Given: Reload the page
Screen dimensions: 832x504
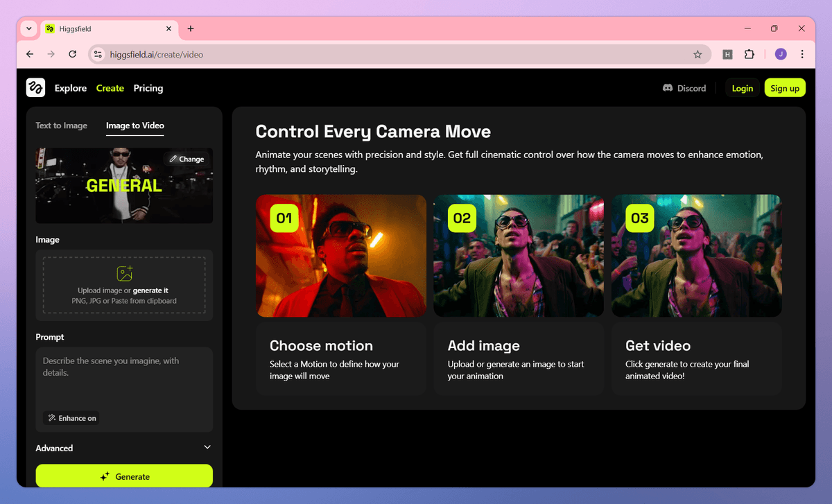Looking at the screenshot, I should tap(72, 54).
